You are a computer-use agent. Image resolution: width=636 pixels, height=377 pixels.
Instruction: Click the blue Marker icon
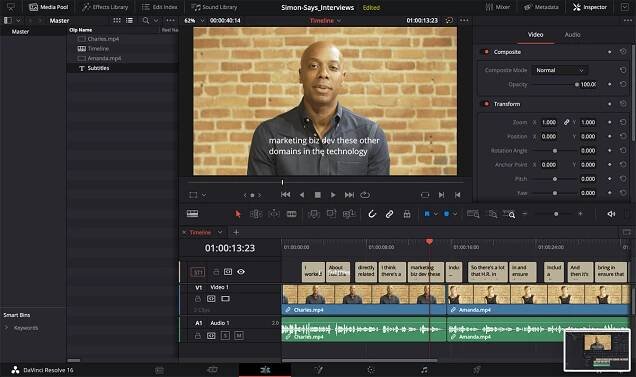[446, 213]
